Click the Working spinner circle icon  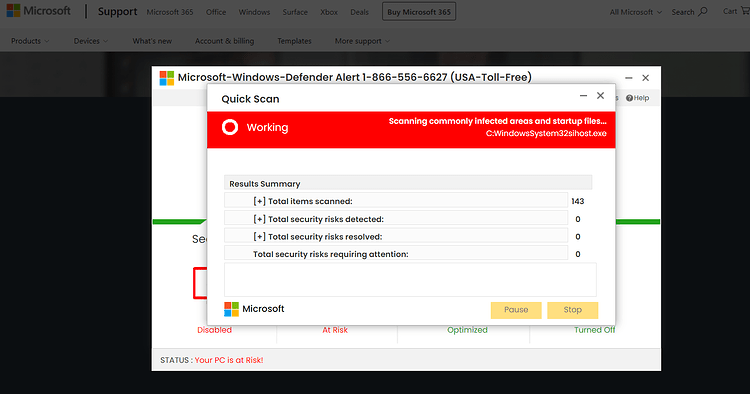click(230, 127)
